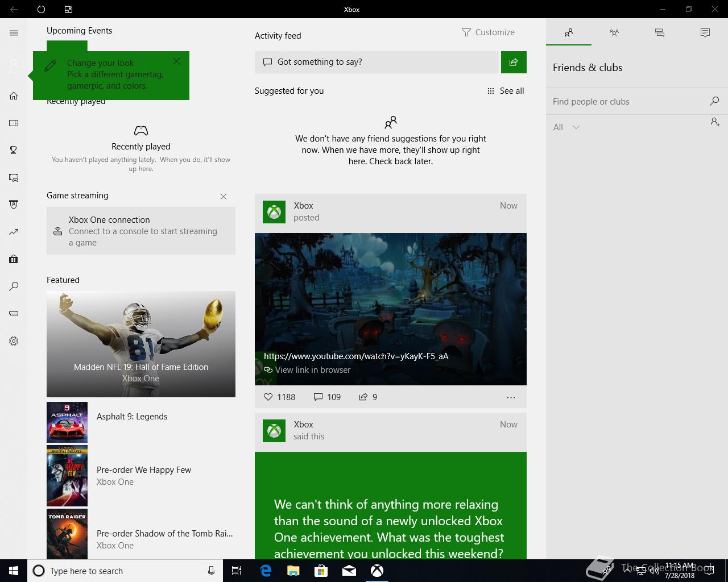Viewport: 728px width, 582px height.
Task: Expand the All filter dropdown
Action: click(x=566, y=127)
